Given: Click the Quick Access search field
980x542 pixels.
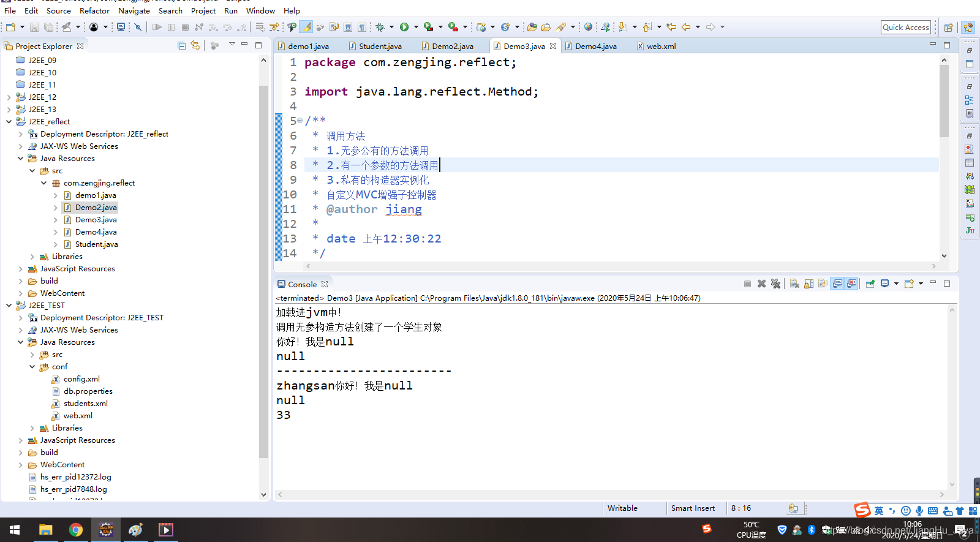Looking at the screenshot, I should click(906, 27).
